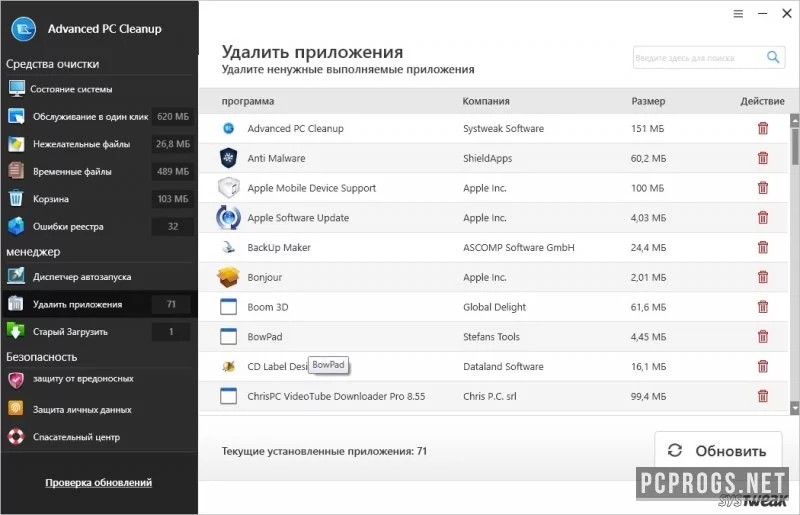Click the vertical scrollbar thumb
800x515 pixels.
coord(794,146)
